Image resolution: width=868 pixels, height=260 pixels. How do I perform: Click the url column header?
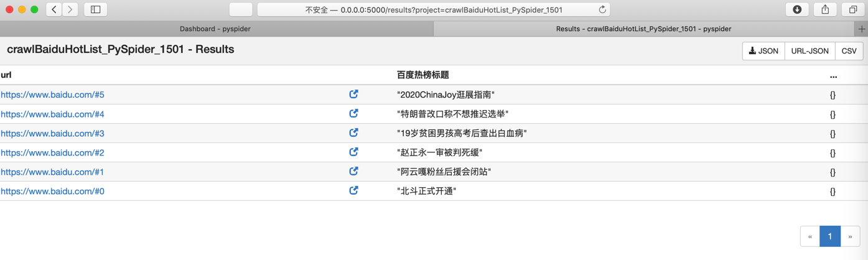tap(6, 75)
